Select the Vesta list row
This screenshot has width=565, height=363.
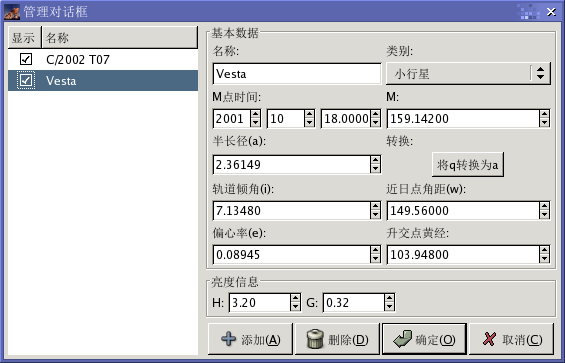click(103, 80)
